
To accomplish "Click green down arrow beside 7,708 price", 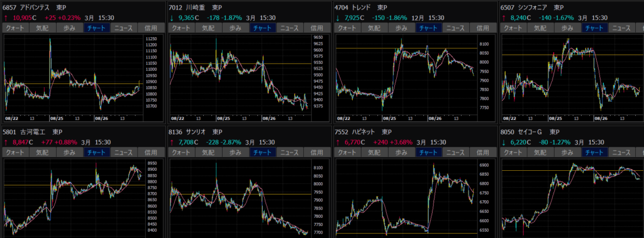I will 171,143.
